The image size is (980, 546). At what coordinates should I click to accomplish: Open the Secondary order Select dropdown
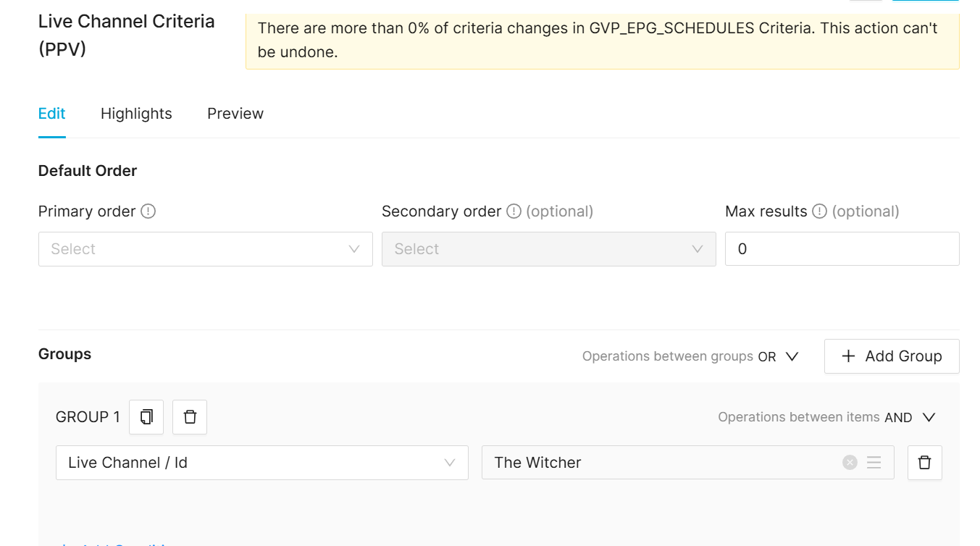click(548, 249)
